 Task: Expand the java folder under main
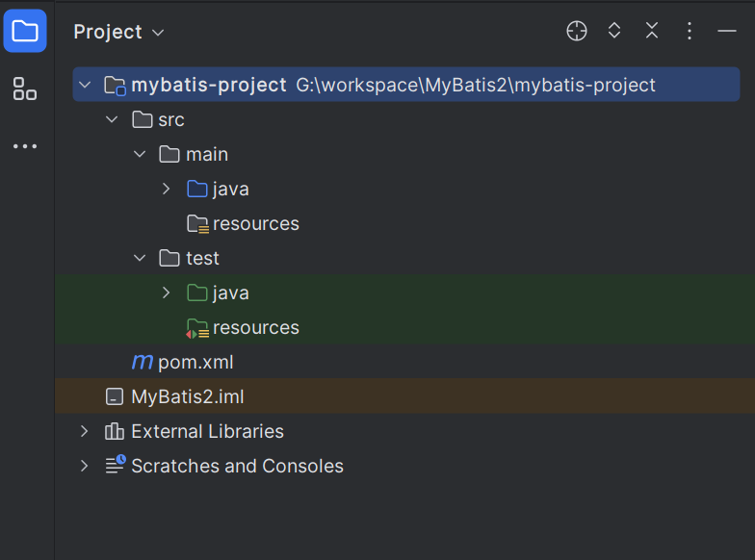(167, 189)
